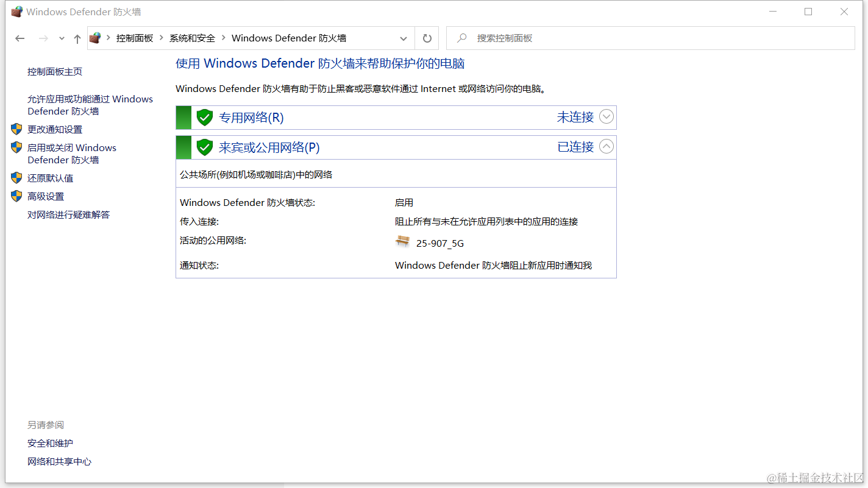
Task: Click shield icon beside 还原默认值
Action: point(16,178)
